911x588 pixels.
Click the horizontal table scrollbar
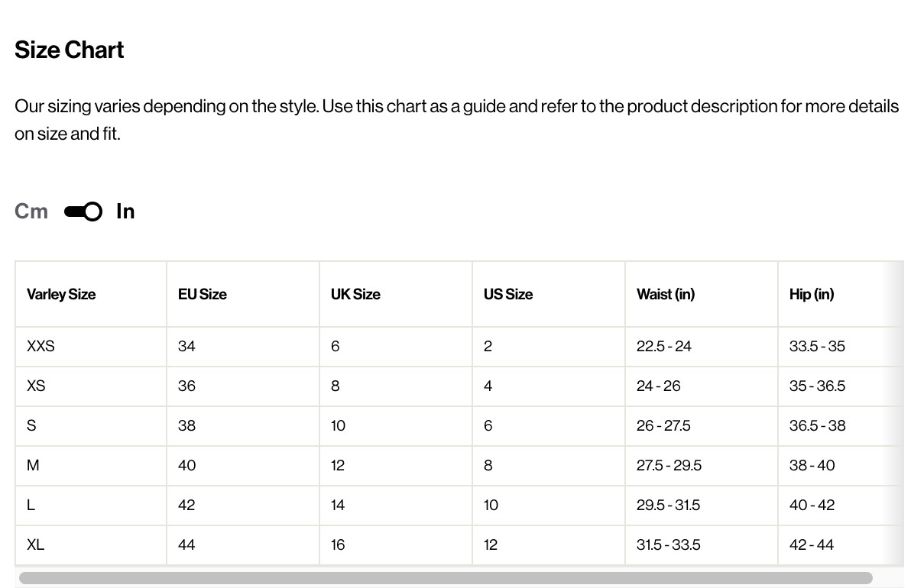click(x=446, y=578)
